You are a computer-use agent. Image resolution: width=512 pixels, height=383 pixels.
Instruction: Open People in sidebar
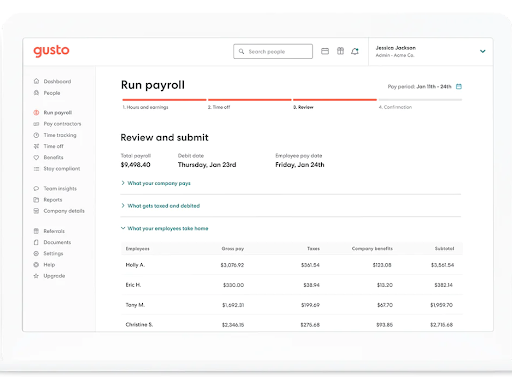point(52,93)
